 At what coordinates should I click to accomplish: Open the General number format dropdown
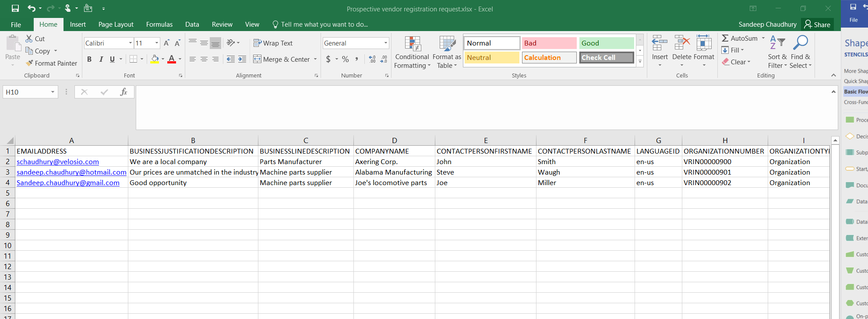(386, 43)
